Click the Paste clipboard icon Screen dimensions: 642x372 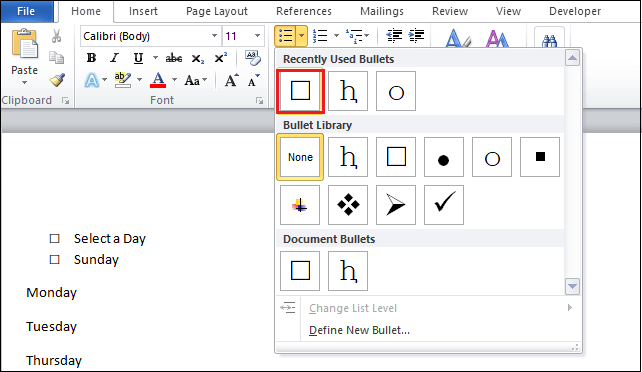pyautogui.click(x=25, y=43)
